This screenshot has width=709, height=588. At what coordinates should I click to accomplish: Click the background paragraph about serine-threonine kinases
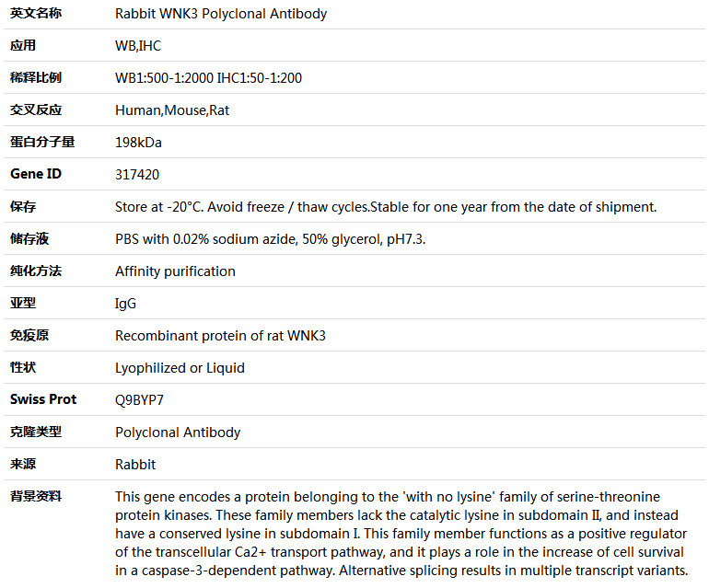tap(401, 534)
